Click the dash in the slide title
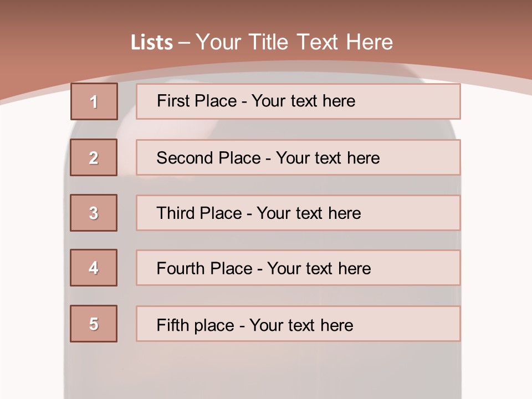The height and width of the screenshot is (399, 532). pos(184,43)
